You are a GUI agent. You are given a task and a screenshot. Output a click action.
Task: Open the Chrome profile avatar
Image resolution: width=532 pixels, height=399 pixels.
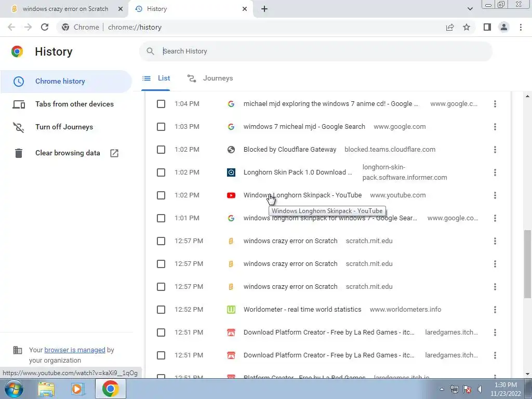coord(504,27)
